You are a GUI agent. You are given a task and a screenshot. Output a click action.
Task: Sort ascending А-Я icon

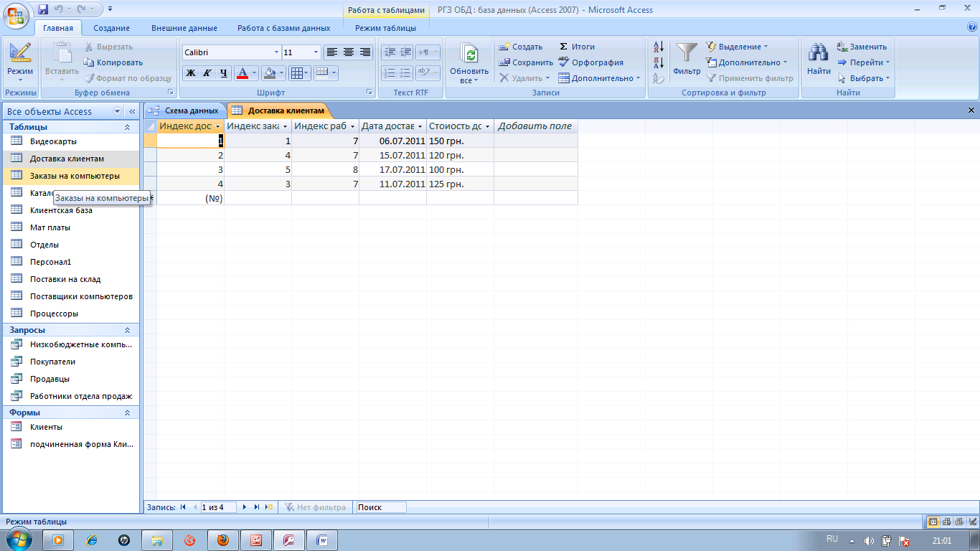tap(659, 47)
